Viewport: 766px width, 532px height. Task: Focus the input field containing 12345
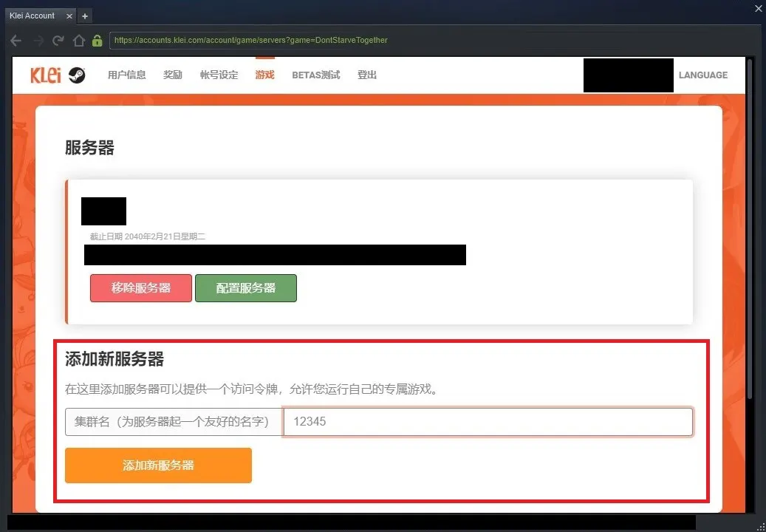[488, 422]
